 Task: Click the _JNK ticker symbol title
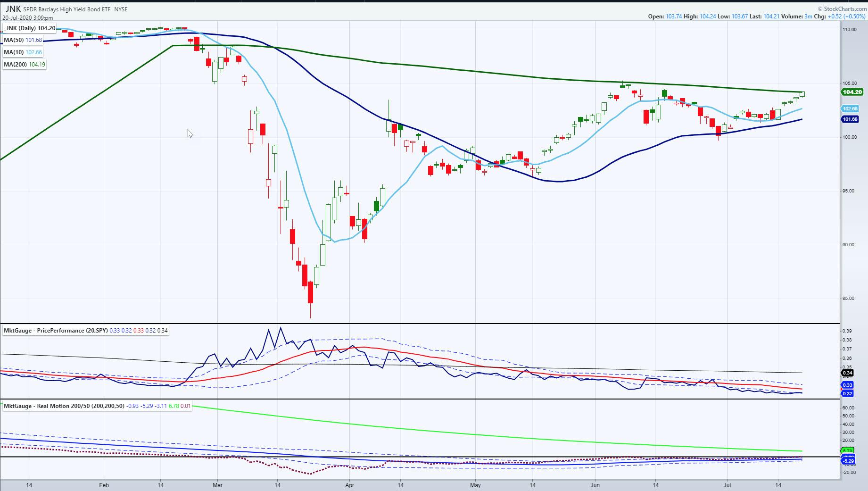[12, 8]
